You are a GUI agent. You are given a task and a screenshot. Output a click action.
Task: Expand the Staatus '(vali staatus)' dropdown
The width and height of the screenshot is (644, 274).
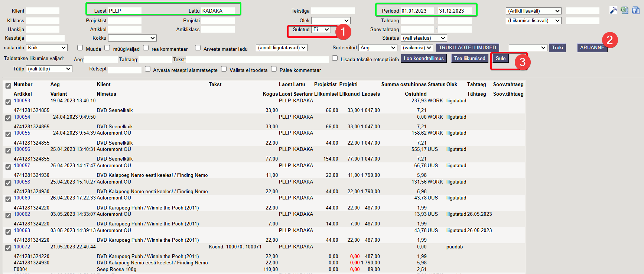click(424, 38)
